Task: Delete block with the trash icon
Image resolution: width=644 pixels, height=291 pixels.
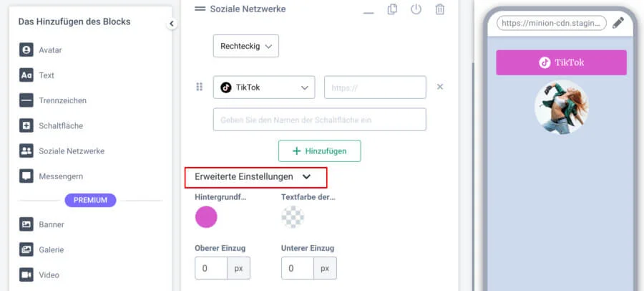Action: (x=439, y=9)
